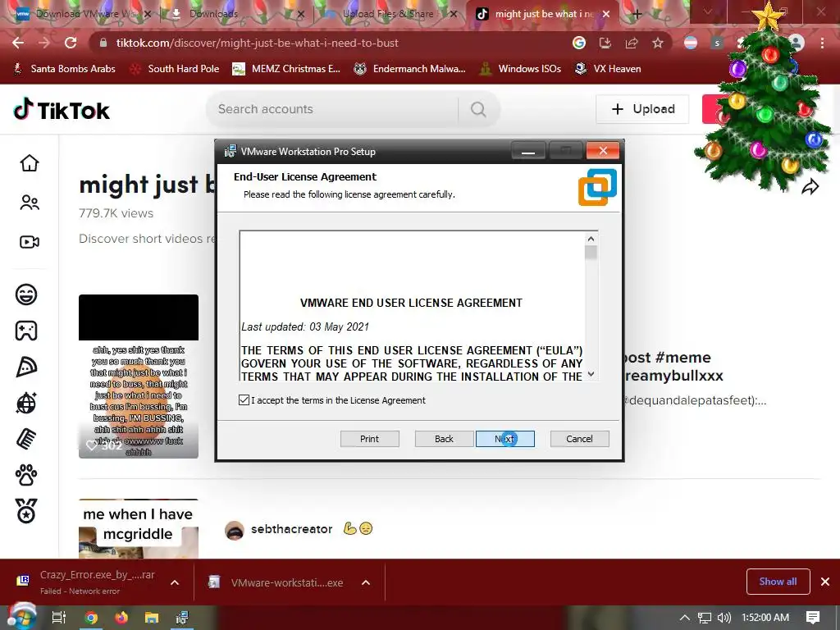
Task: Click the TikTok Search accounts field
Action: click(332, 109)
